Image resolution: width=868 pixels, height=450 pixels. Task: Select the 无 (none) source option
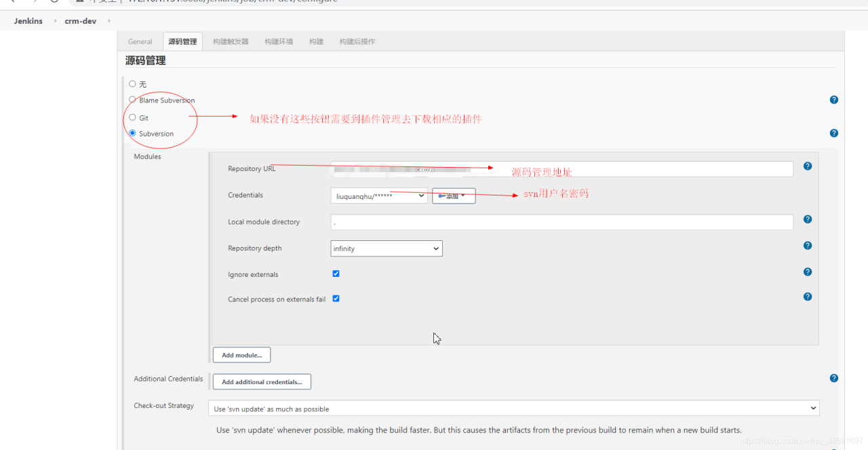(x=132, y=84)
